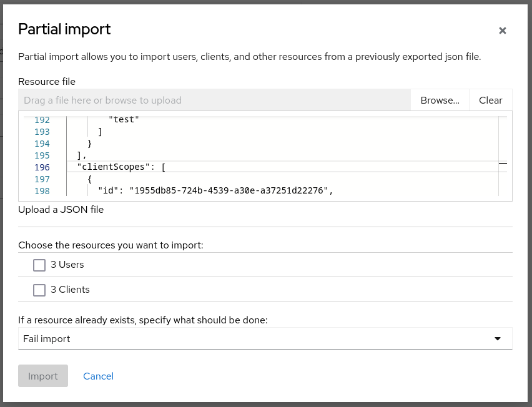The image size is (532, 407).
Task: Expand the resource conflict strategy selector
Action: [265, 338]
